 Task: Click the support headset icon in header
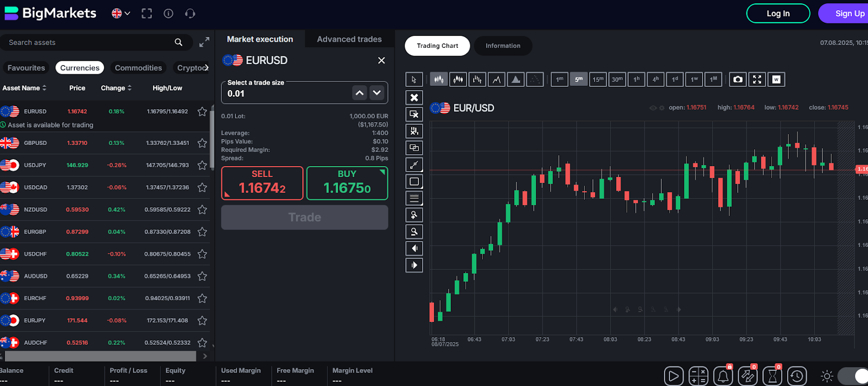190,14
